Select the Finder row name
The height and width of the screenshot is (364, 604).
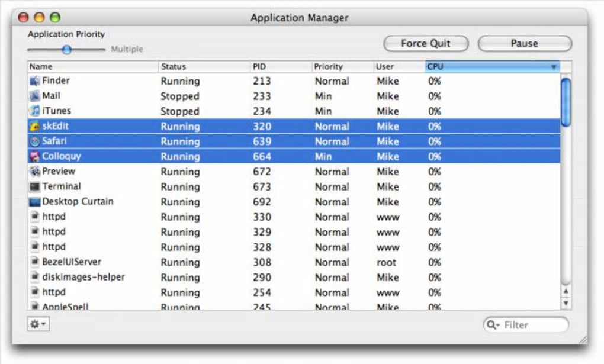56,80
